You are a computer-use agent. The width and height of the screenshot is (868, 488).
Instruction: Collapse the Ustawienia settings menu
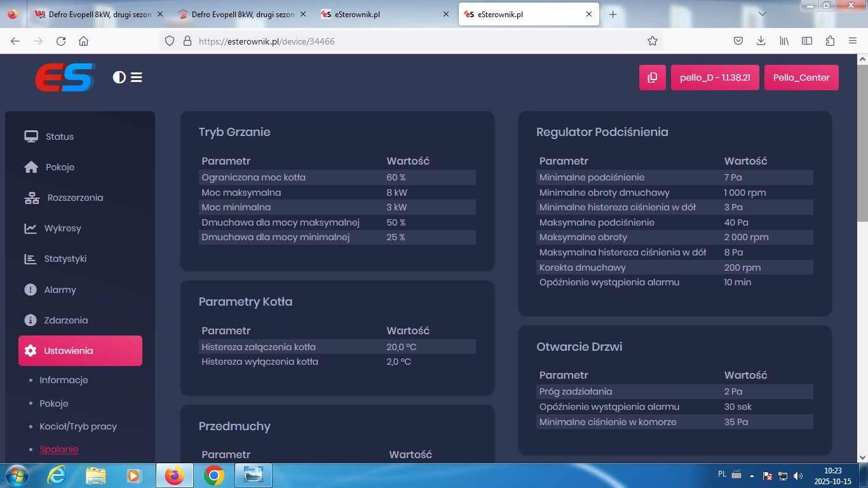[x=80, y=351]
